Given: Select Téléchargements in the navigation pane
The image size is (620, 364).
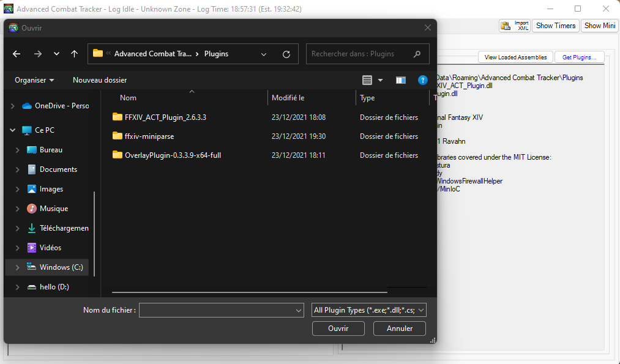Looking at the screenshot, I should (64, 228).
